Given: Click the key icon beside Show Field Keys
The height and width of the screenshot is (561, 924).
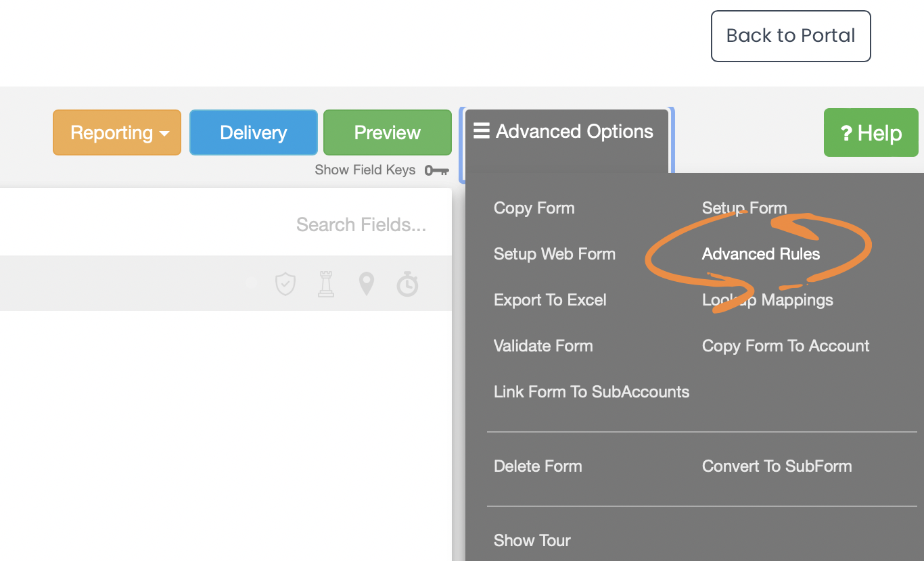Looking at the screenshot, I should pos(437,170).
